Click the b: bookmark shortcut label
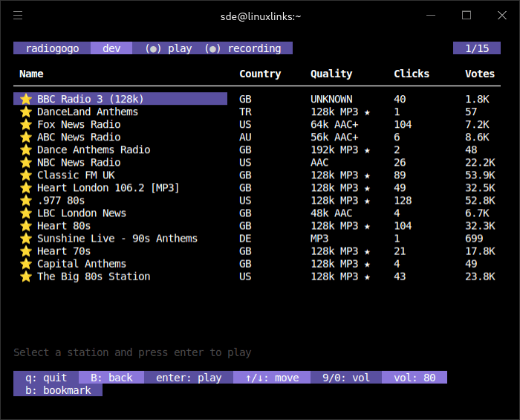The width and height of the screenshot is (520, 420). (58, 390)
